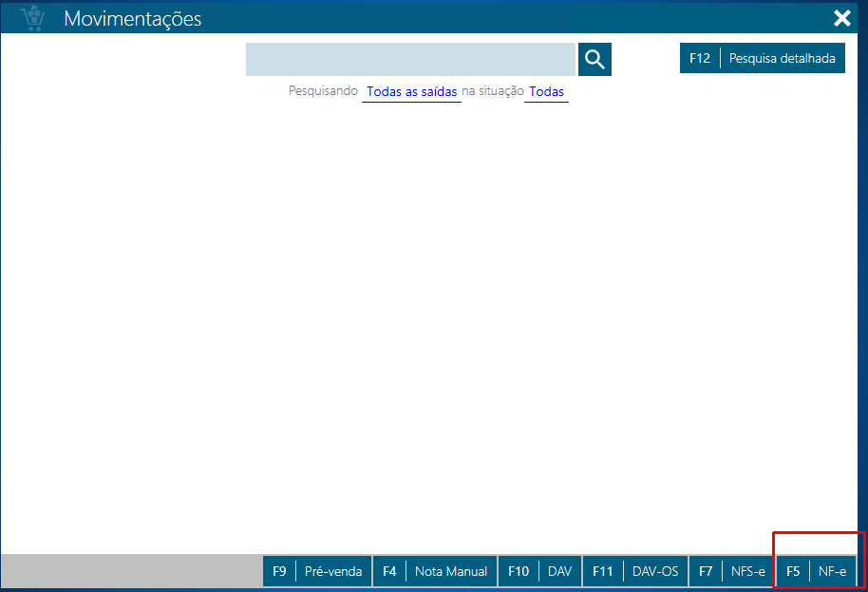Open F4 Nota Manual

pos(435,571)
